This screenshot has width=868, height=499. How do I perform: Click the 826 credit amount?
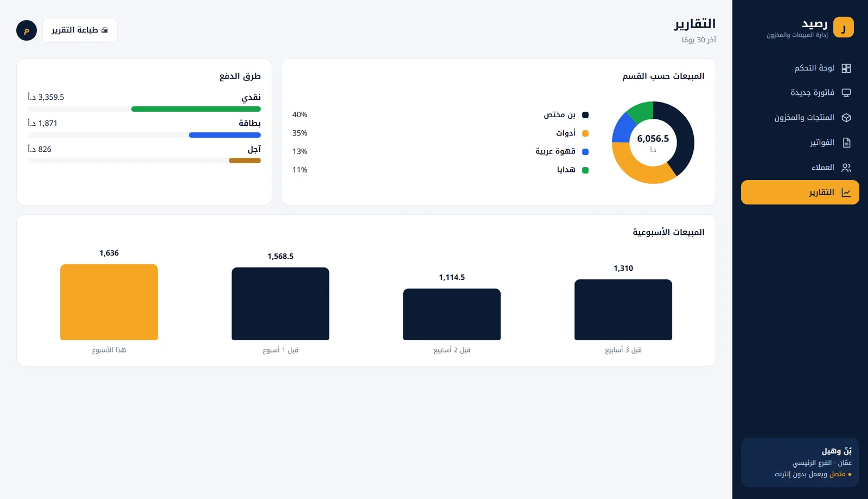pyautogui.click(x=40, y=150)
